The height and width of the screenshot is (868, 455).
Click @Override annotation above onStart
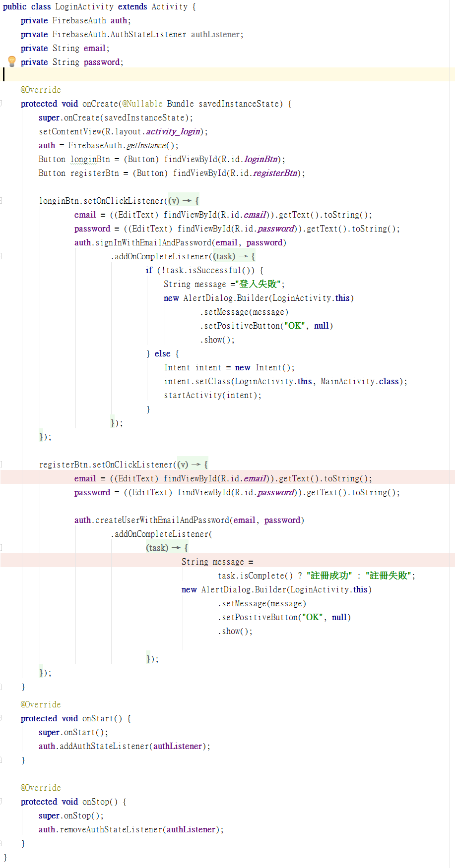41,705
